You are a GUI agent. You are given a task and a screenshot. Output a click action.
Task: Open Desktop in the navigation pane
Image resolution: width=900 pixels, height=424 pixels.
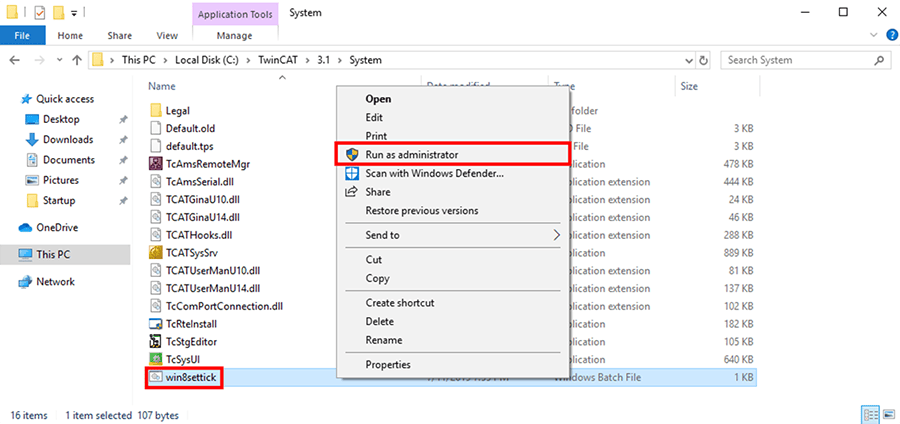[x=61, y=119]
